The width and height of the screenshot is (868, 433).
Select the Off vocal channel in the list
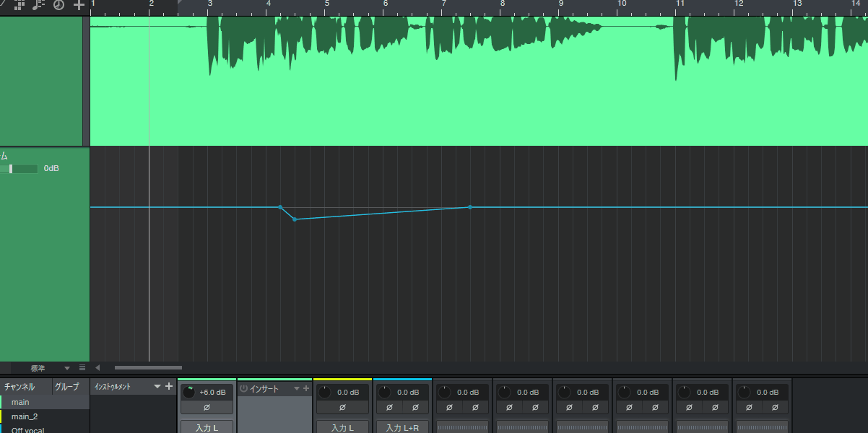click(x=29, y=429)
